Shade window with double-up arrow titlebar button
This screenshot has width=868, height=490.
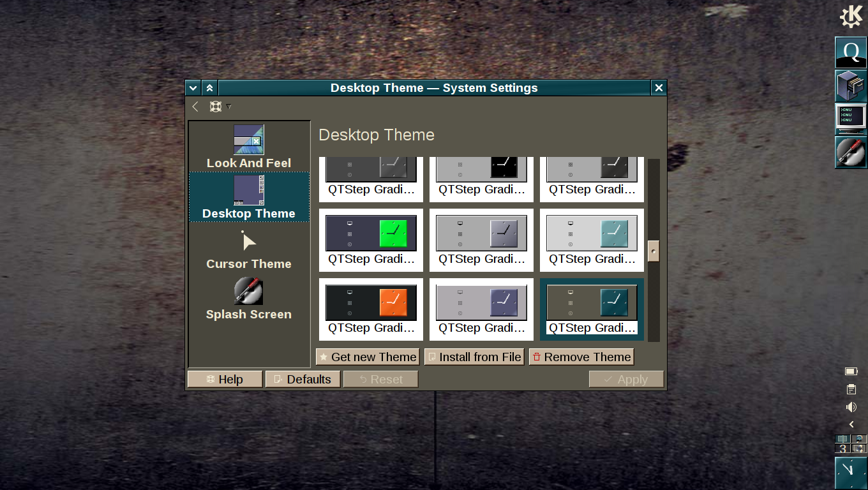(210, 88)
